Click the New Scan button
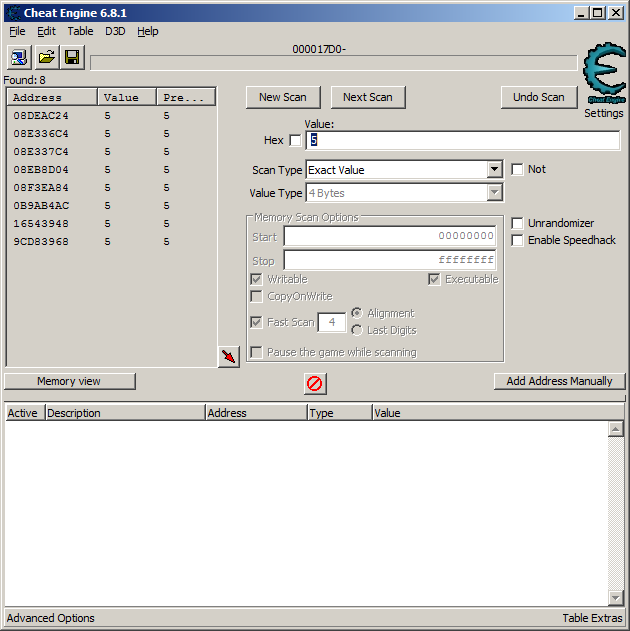Screen dimensions: 630x631 click(x=283, y=97)
